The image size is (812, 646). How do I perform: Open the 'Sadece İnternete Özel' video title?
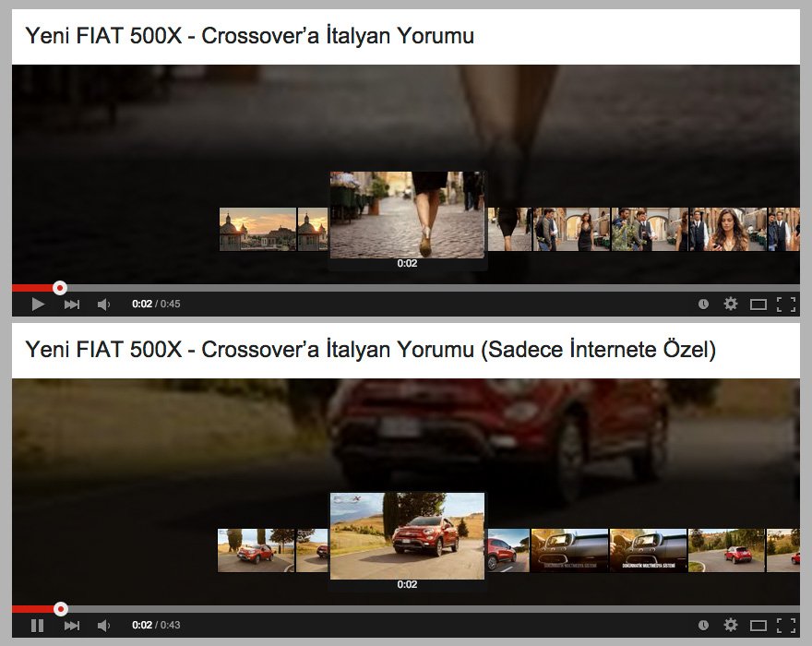[369, 350]
